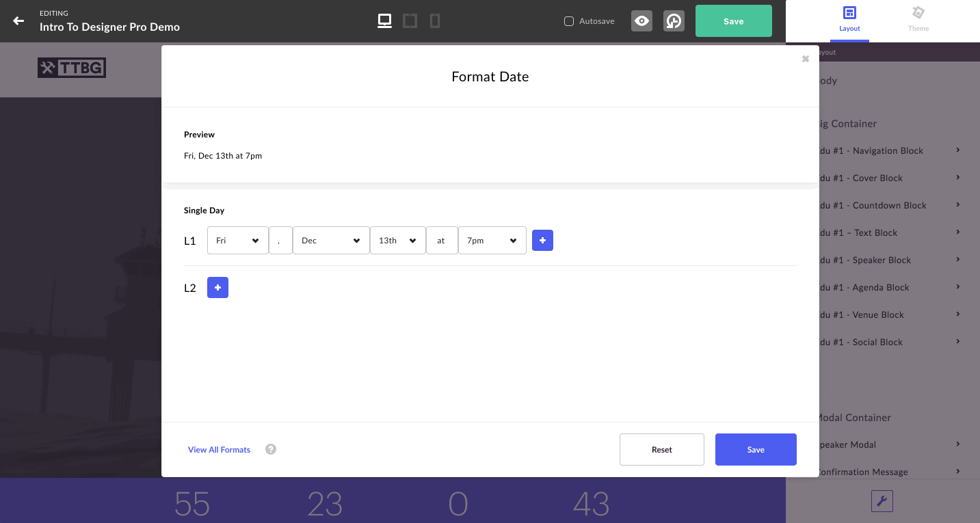Open the Fri weekday dropdown
Viewport: 980px width, 523px height.
click(238, 241)
